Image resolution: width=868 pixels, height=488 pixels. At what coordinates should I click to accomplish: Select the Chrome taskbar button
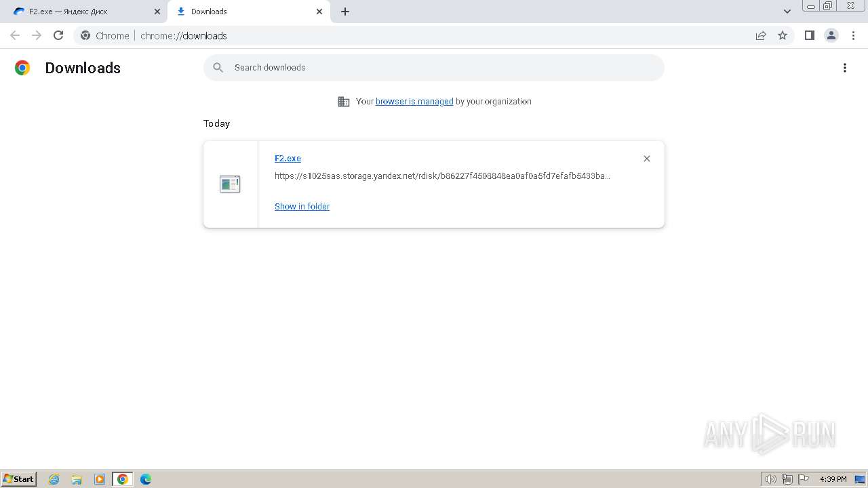(x=123, y=479)
